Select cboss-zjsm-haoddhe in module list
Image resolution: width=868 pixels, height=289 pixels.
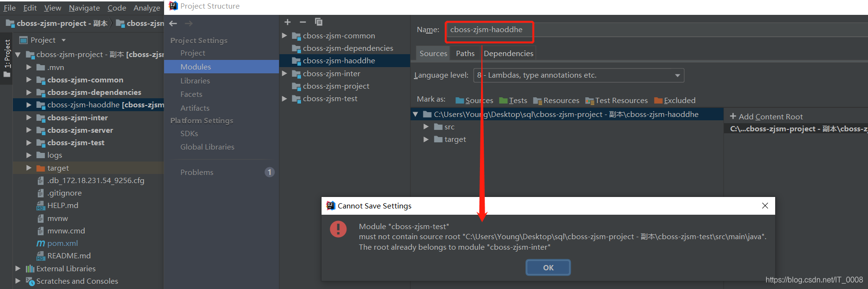[x=345, y=61]
